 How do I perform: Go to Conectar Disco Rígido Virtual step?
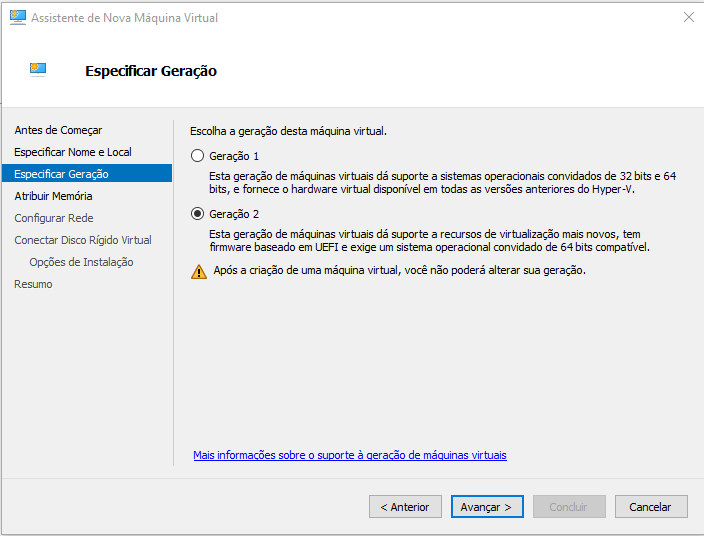point(83,240)
